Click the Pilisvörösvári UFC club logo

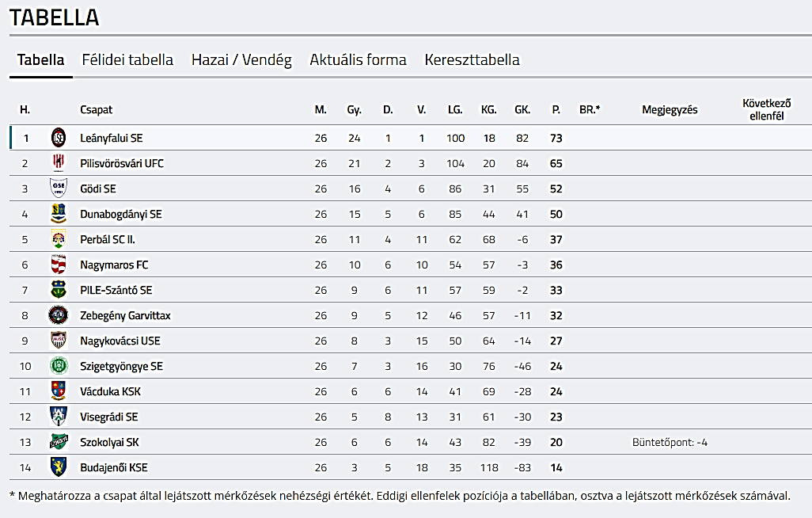(x=59, y=163)
